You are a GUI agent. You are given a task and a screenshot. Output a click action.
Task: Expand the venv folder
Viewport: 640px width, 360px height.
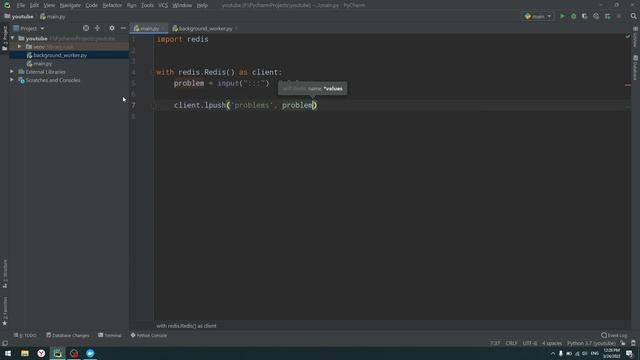(20, 47)
